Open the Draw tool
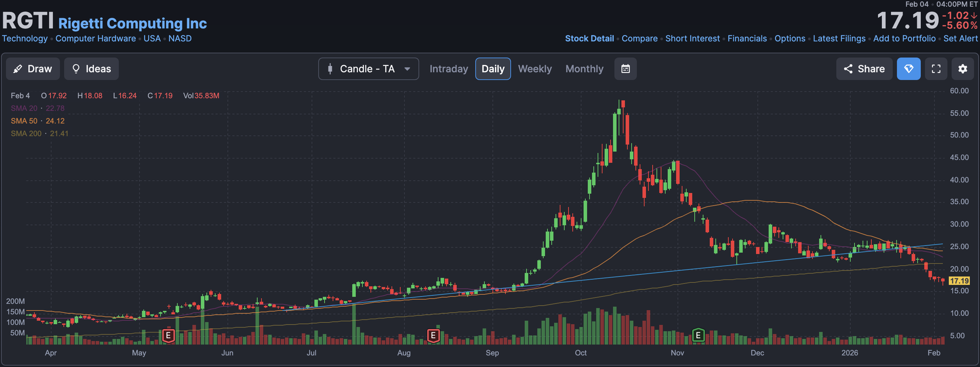 33,69
